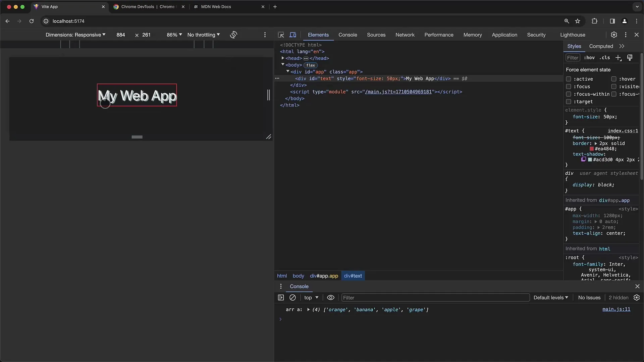
Task: Toggle the device toolbar icon
Action: click(x=293, y=35)
